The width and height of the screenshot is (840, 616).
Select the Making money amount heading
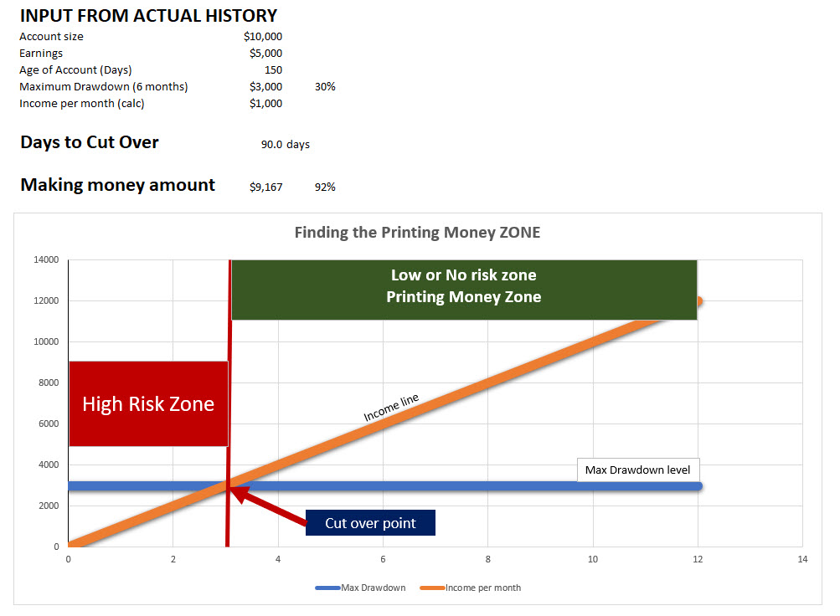pyautogui.click(x=117, y=185)
